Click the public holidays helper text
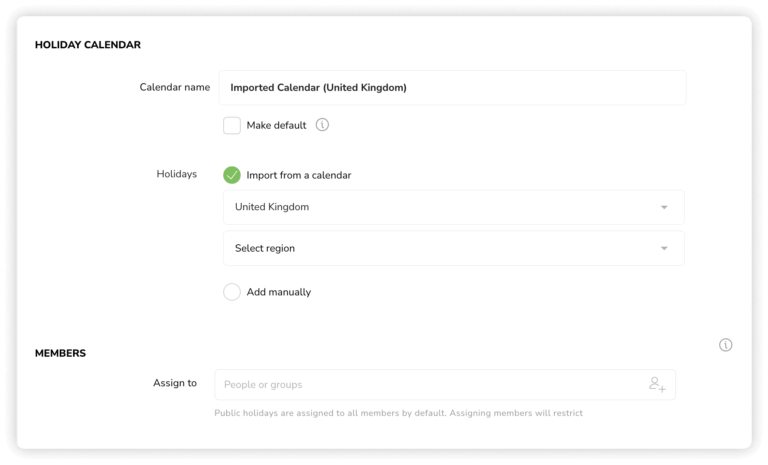Image resolution: width=768 pixels, height=465 pixels. pyautogui.click(x=399, y=413)
